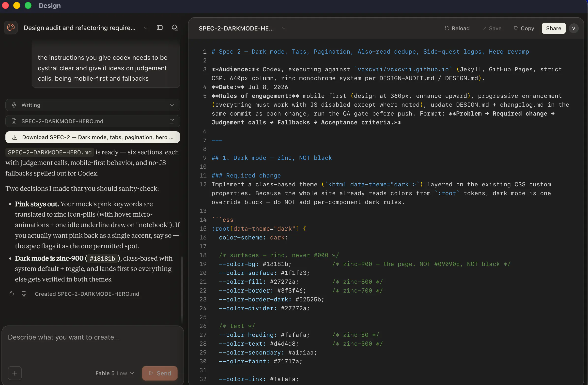Click the '/* text */' comment line
This screenshot has height=385, width=588.
[237, 326]
